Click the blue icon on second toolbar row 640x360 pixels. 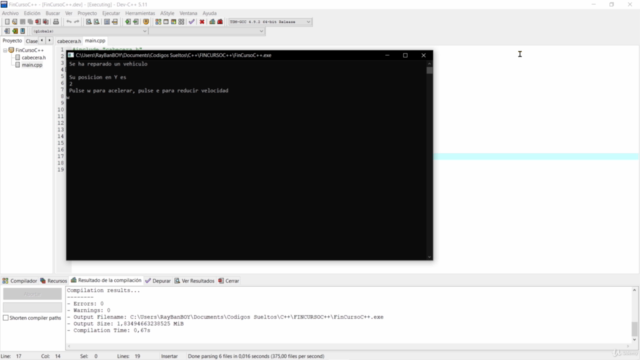[x=22, y=31]
